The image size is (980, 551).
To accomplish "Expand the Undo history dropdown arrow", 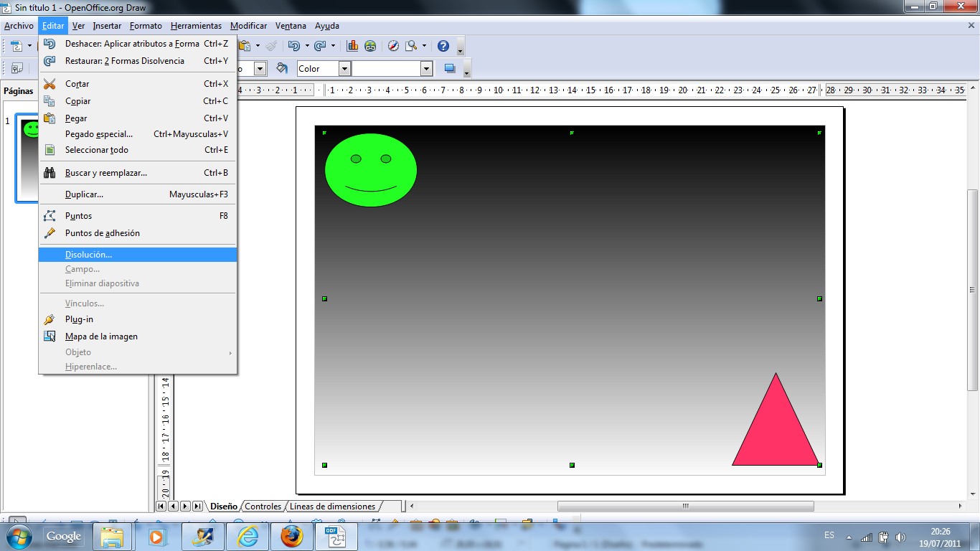I will tap(307, 46).
